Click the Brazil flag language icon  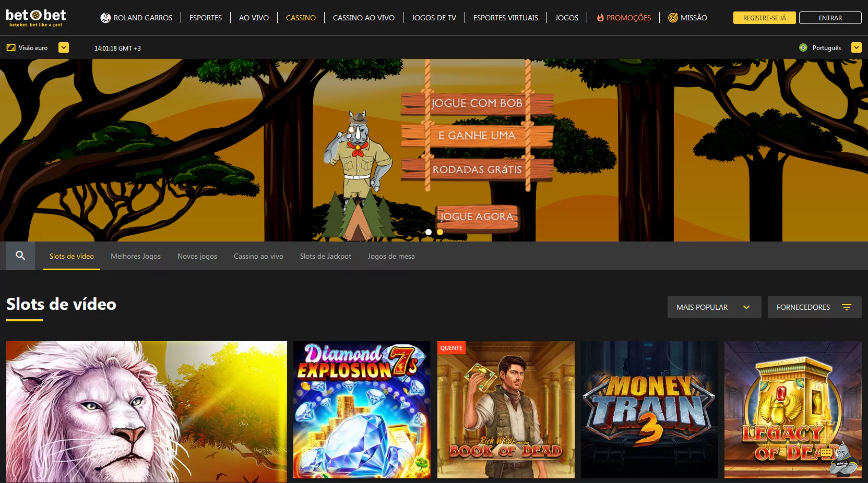pos(803,47)
